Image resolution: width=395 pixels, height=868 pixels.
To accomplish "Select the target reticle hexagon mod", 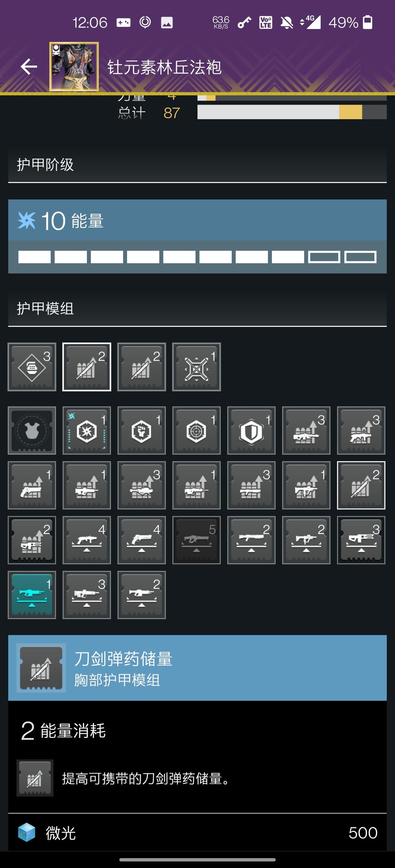I will click(x=196, y=431).
